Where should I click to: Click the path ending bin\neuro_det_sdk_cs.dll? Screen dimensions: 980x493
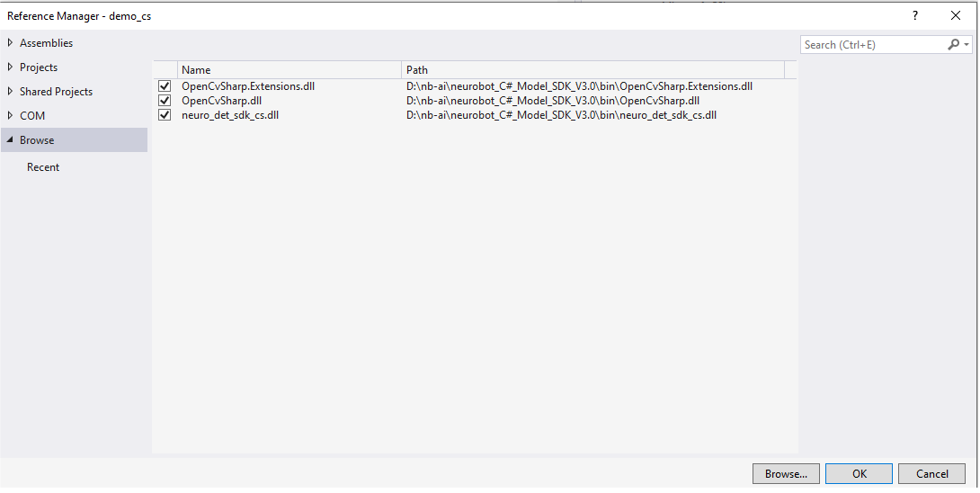[x=561, y=115]
